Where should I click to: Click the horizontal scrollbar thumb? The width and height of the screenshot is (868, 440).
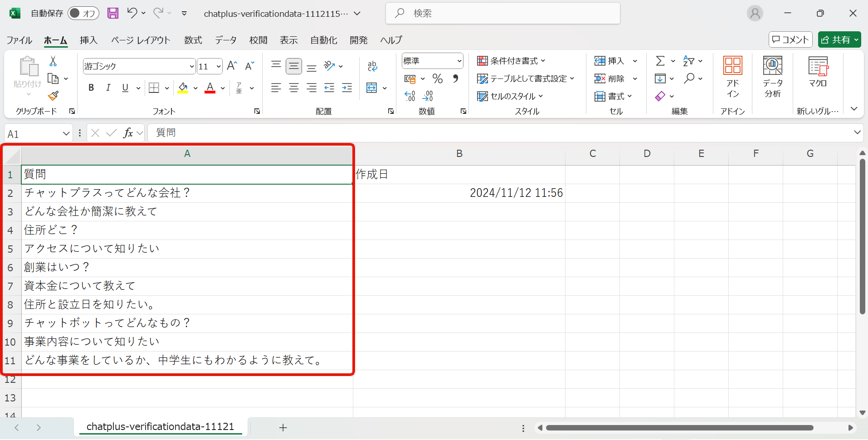click(x=679, y=428)
